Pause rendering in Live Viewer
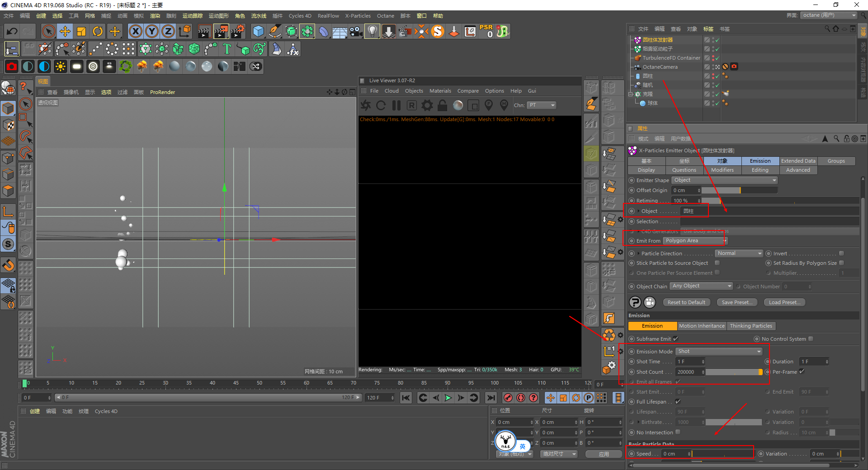The width and height of the screenshot is (868, 470). (396, 105)
